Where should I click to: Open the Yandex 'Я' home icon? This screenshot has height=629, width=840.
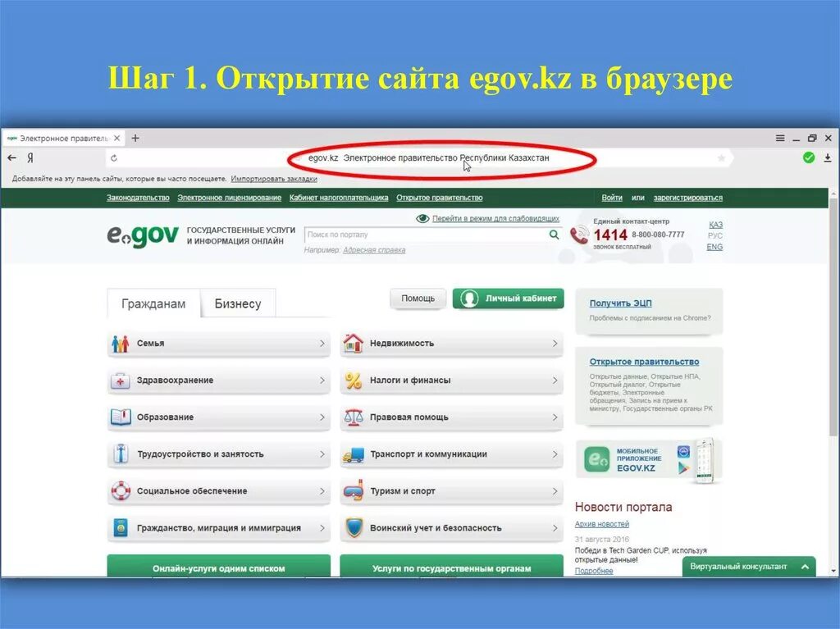[x=30, y=158]
